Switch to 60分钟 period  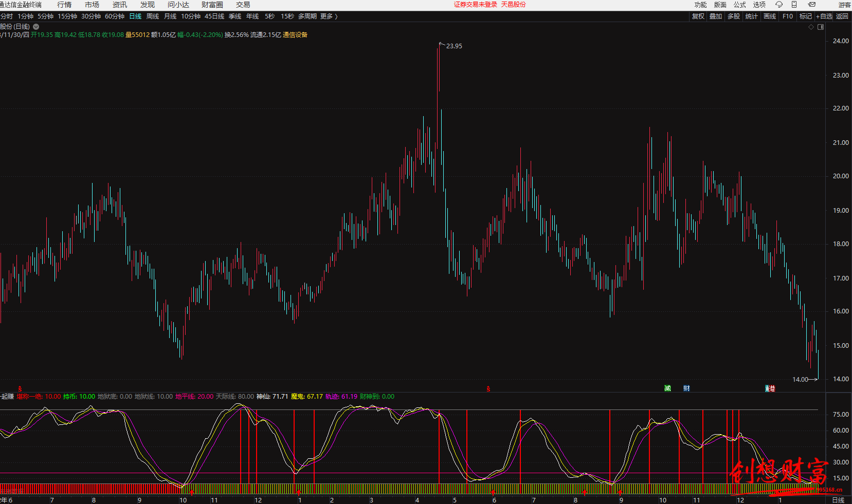(x=115, y=16)
